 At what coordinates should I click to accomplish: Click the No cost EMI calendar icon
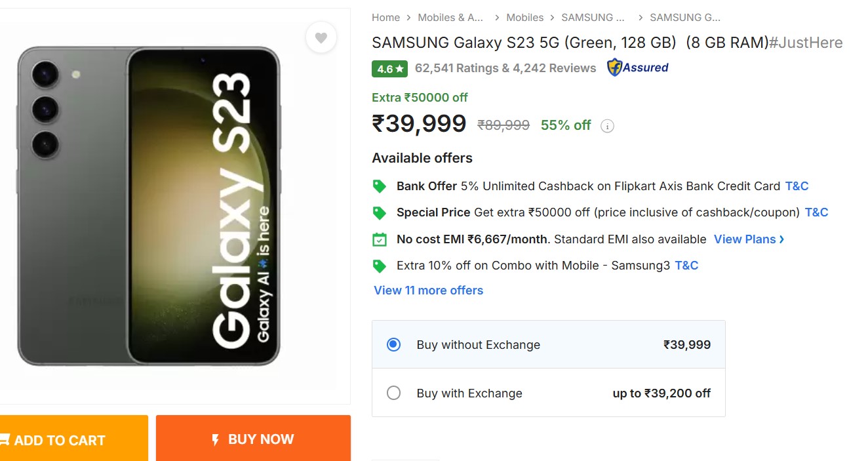pyautogui.click(x=380, y=239)
